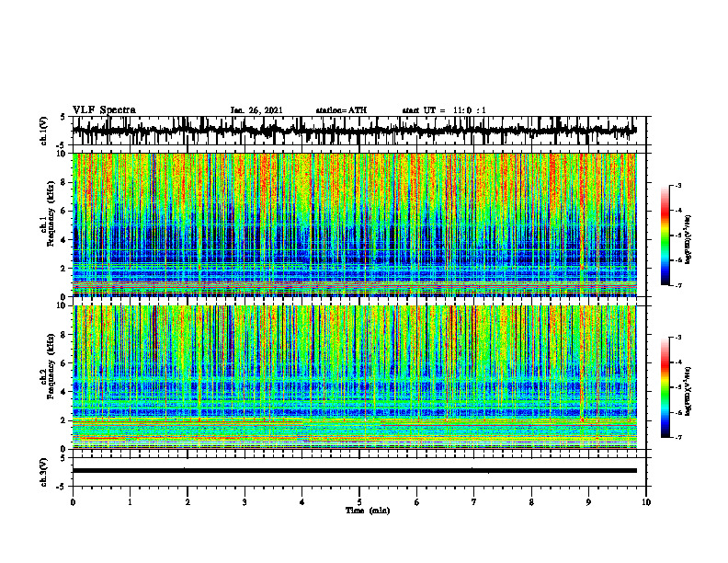Click the "4" kHz tick of ch.2 spectrogram
This screenshot has width=728, height=563.
[64, 392]
